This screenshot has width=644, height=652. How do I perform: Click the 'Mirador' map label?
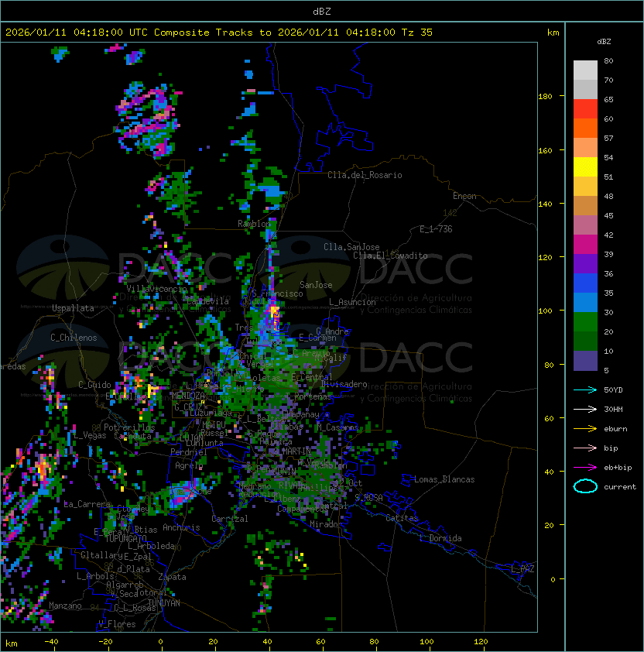point(326,524)
